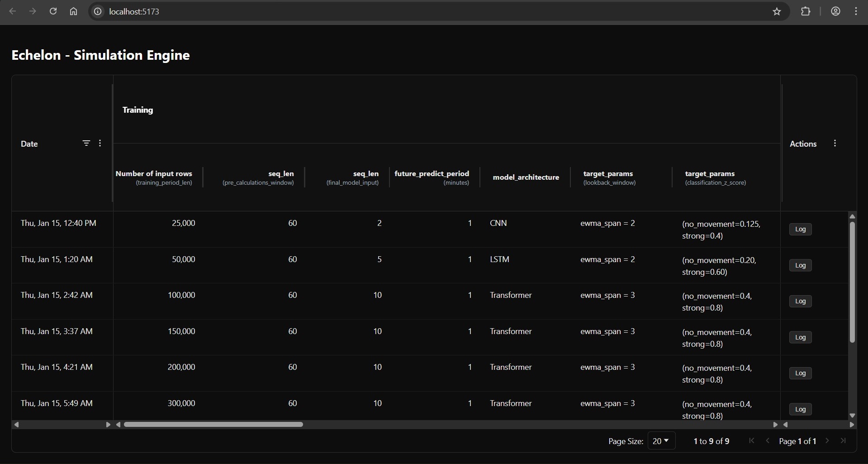Viewport: 868px width, 464px height.
Task: Go to next page pagination icon
Action: (x=827, y=440)
